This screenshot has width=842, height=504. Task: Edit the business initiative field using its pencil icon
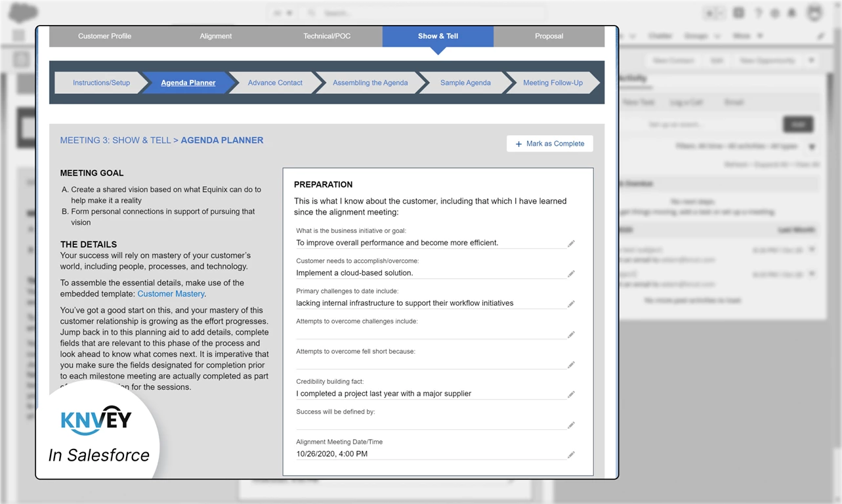coord(571,243)
